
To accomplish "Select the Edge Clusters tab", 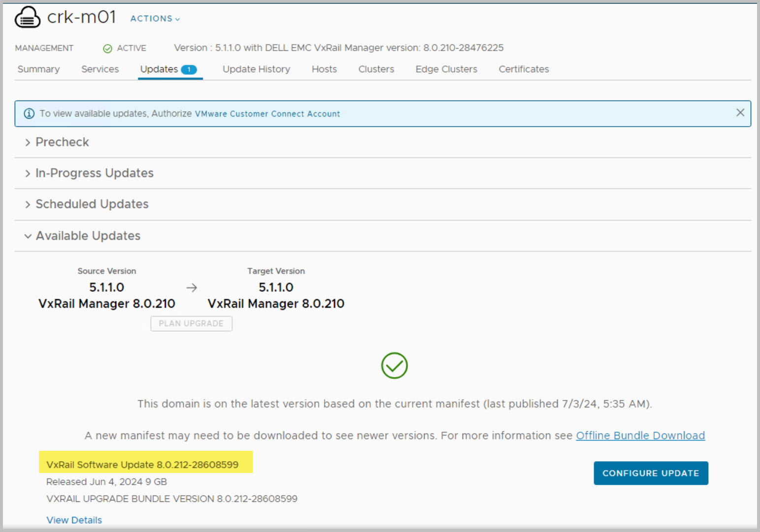I will pyautogui.click(x=446, y=69).
